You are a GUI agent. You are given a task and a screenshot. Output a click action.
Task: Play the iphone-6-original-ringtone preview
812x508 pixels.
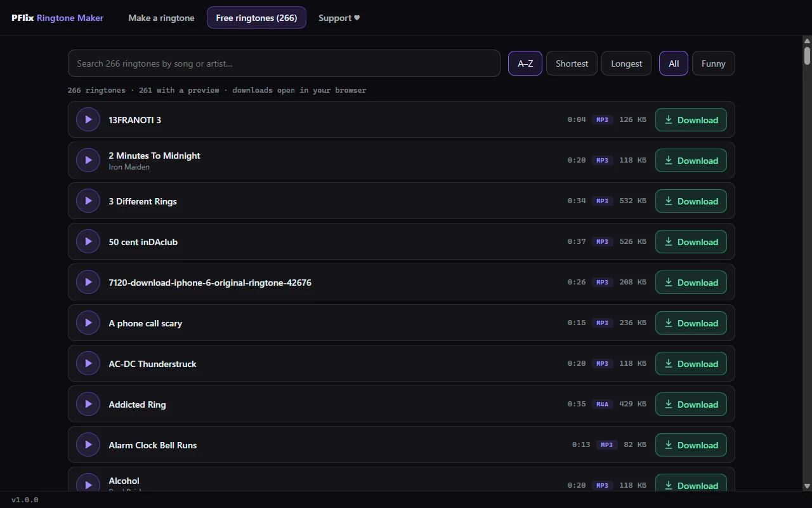pos(88,282)
